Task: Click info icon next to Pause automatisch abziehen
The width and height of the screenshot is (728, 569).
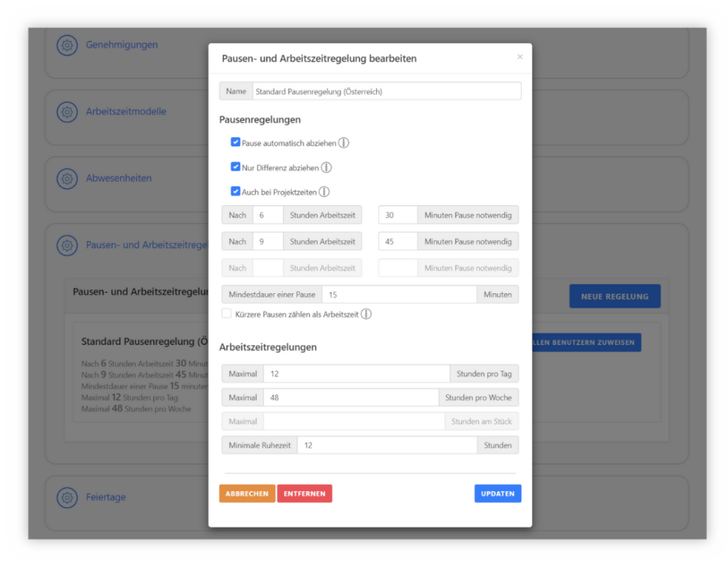Action: [x=344, y=143]
